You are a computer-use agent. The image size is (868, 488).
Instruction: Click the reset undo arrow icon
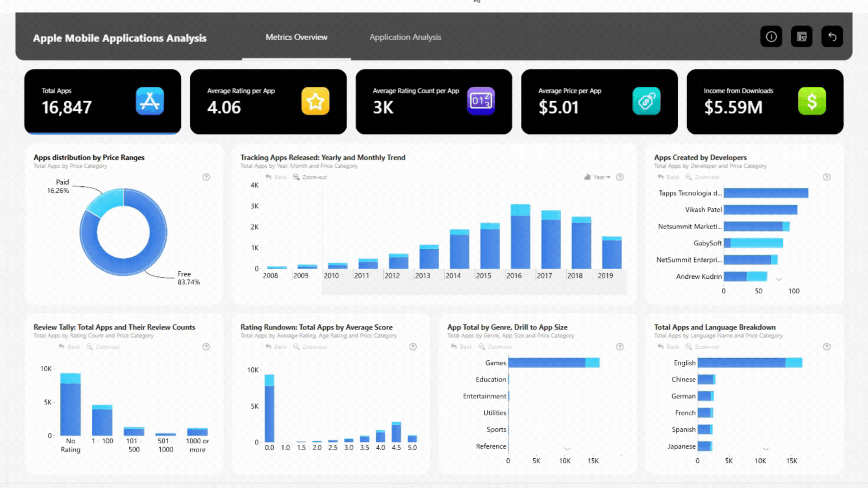(832, 37)
